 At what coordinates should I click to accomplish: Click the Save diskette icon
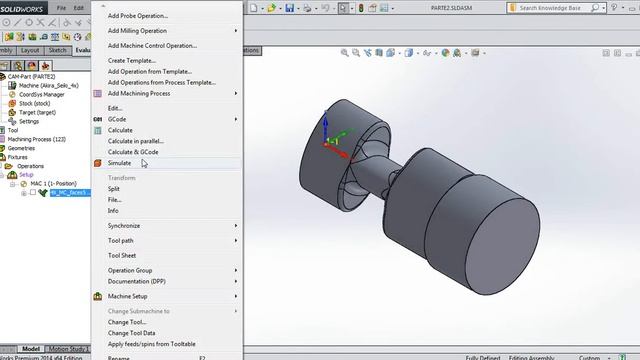pyautogui.click(x=289, y=8)
